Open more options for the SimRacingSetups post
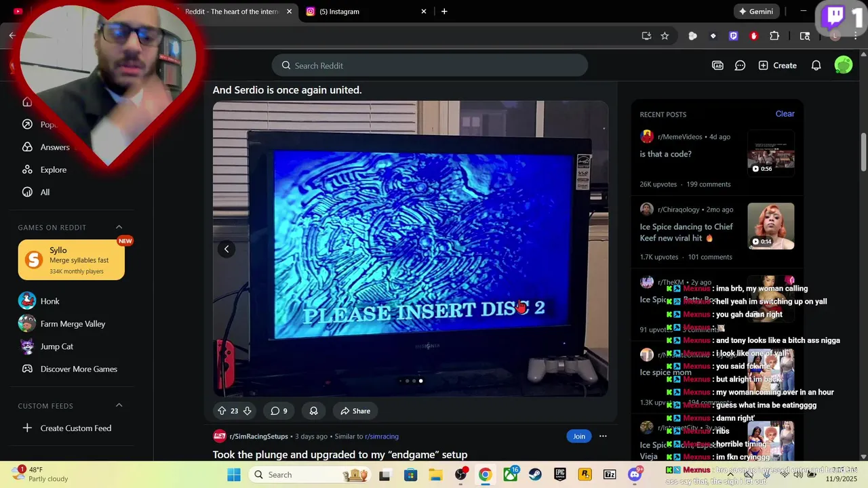 pos(603,436)
